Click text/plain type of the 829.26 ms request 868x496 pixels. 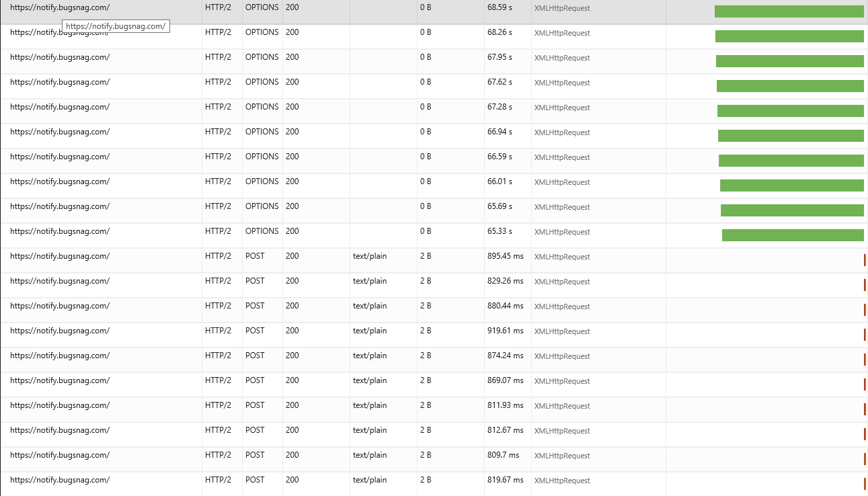(x=369, y=281)
